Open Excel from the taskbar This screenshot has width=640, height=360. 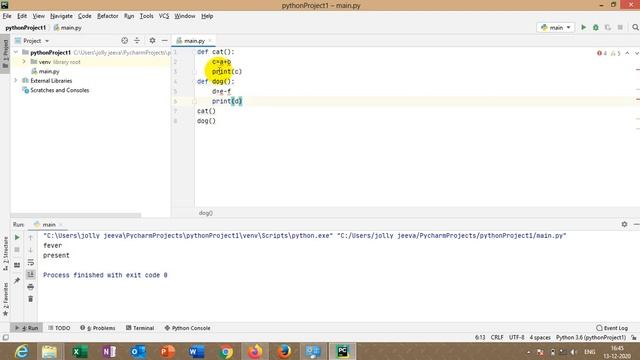80,351
